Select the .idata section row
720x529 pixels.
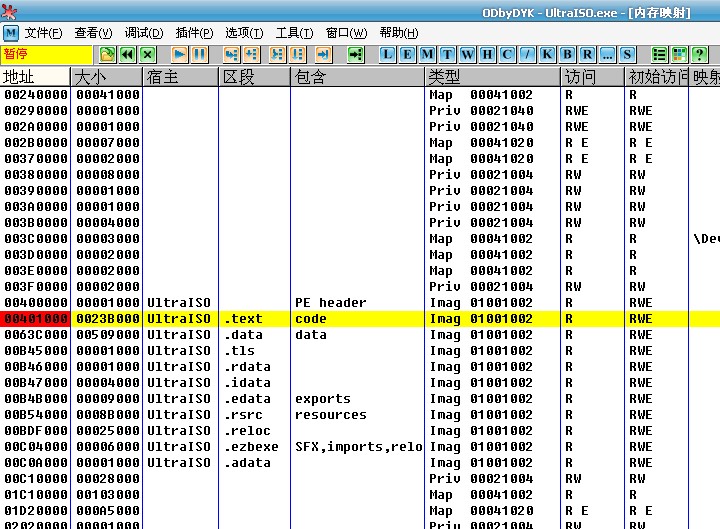click(x=360, y=383)
